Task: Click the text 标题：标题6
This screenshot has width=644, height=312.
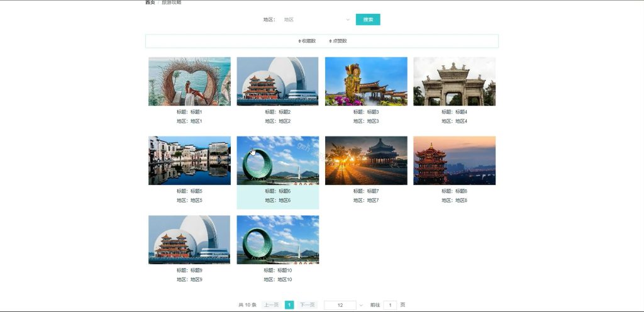Action: (277, 191)
